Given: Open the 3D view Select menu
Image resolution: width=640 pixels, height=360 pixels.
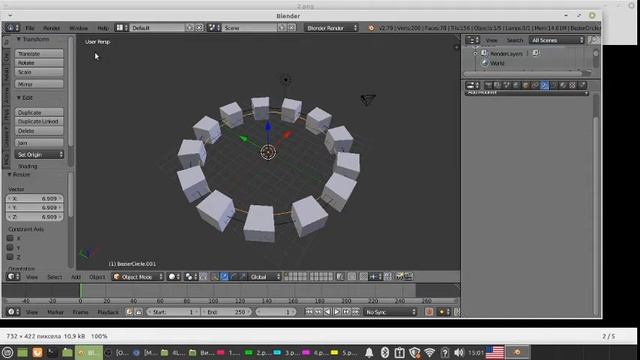Looking at the screenshot, I should [55, 277].
